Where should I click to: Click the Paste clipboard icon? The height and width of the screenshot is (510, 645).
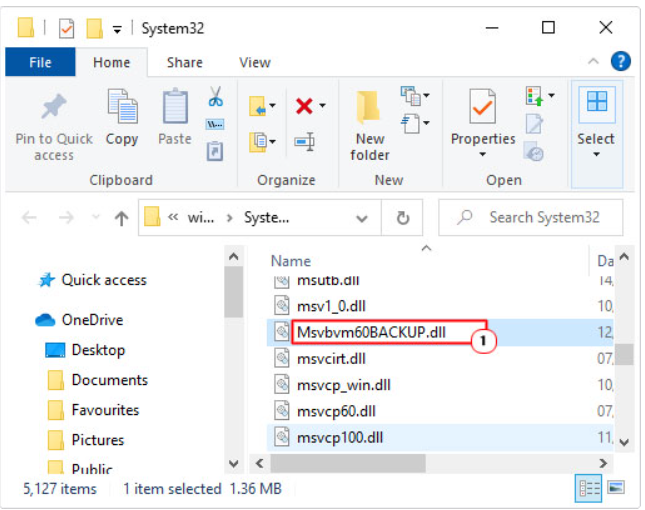click(175, 106)
